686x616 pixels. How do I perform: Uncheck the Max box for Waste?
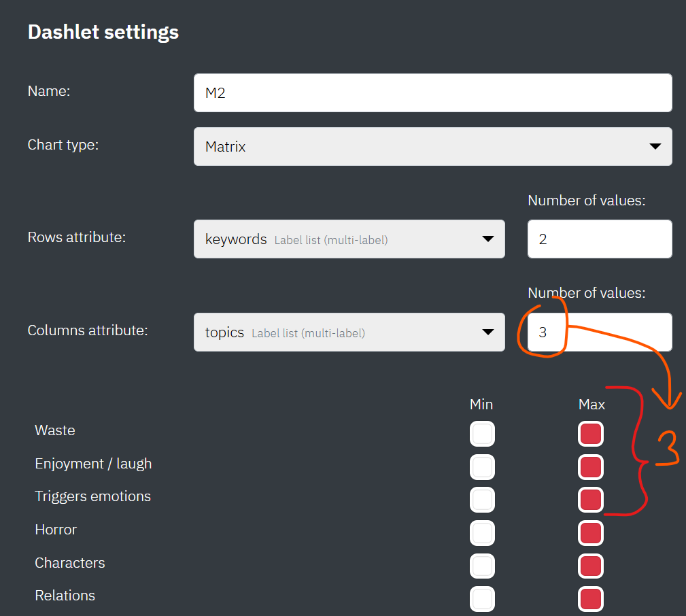pos(590,434)
